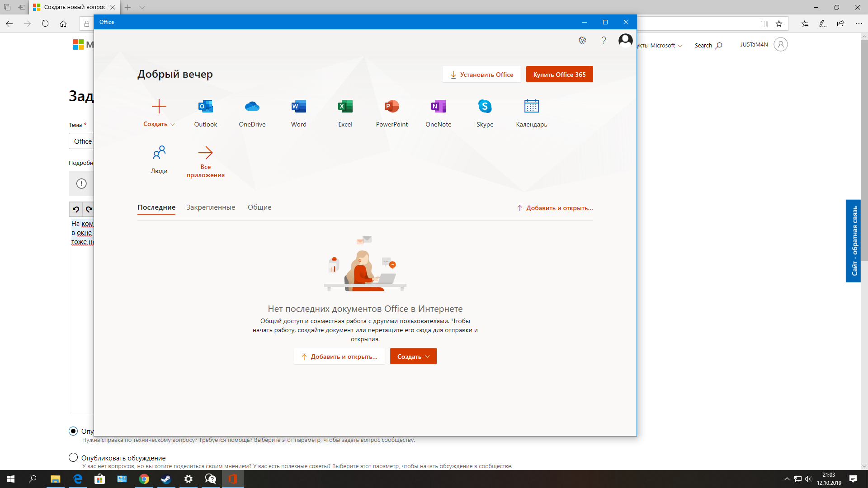
Task: Show all apps via Все приложения arrow
Action: [206, 153]
